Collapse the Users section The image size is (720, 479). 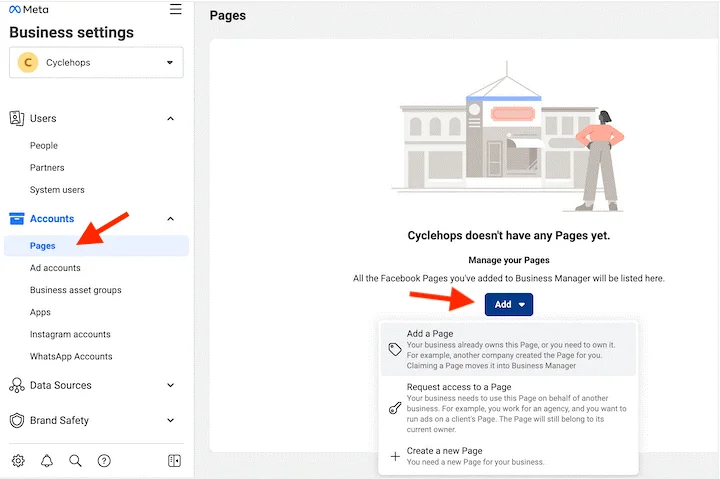170,119
